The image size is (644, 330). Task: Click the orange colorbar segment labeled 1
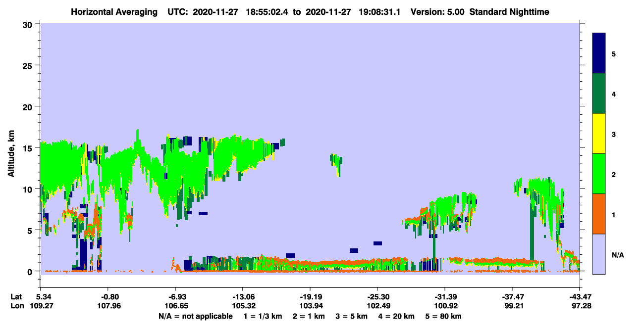tap(599, 214)
